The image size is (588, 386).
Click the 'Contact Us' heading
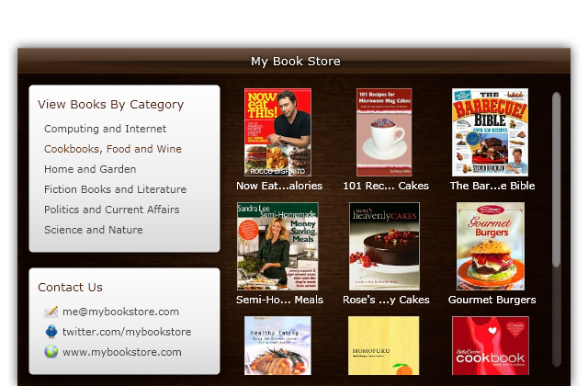(70, 288)
